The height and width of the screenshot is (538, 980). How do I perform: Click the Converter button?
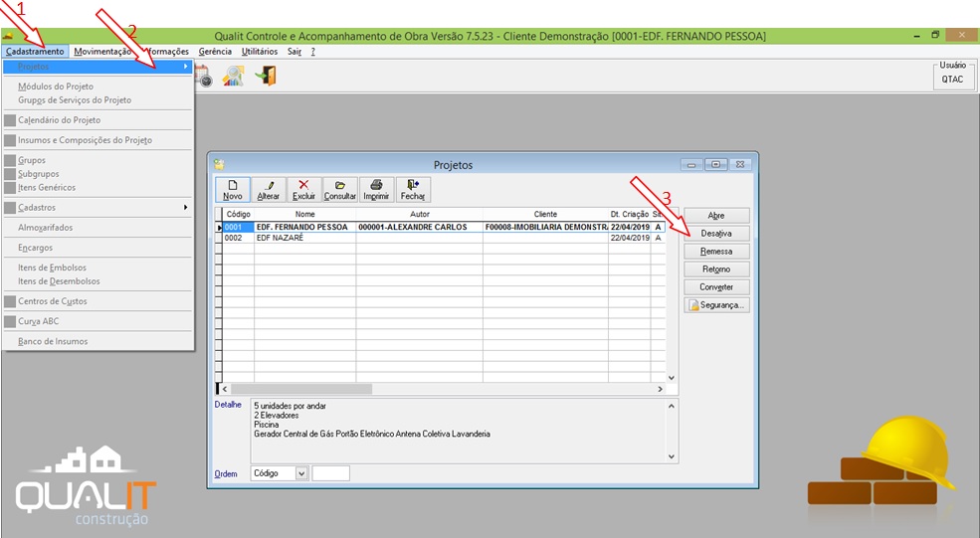tap(716, 287)
